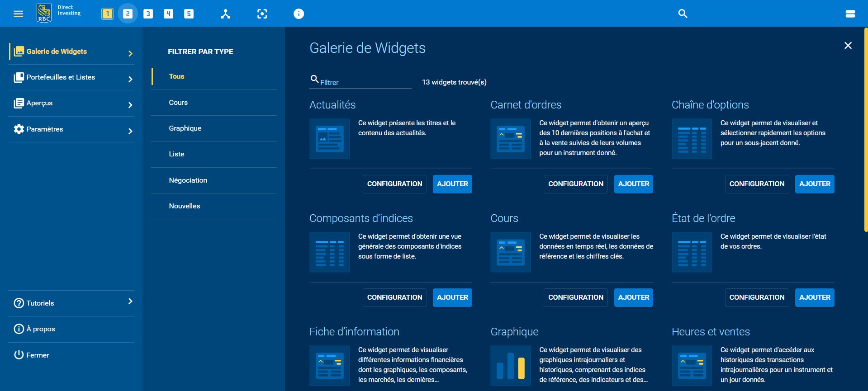Add the État de l'ordre widget
The image size is (868, 391).
point(815,297)
